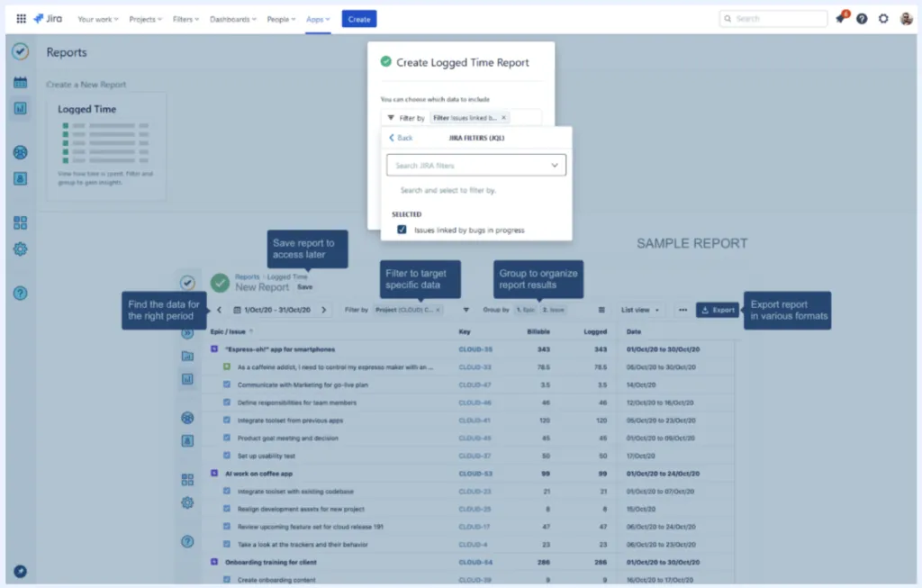Click the filter funnel icon beside Filter by

[x=391, y=118]
